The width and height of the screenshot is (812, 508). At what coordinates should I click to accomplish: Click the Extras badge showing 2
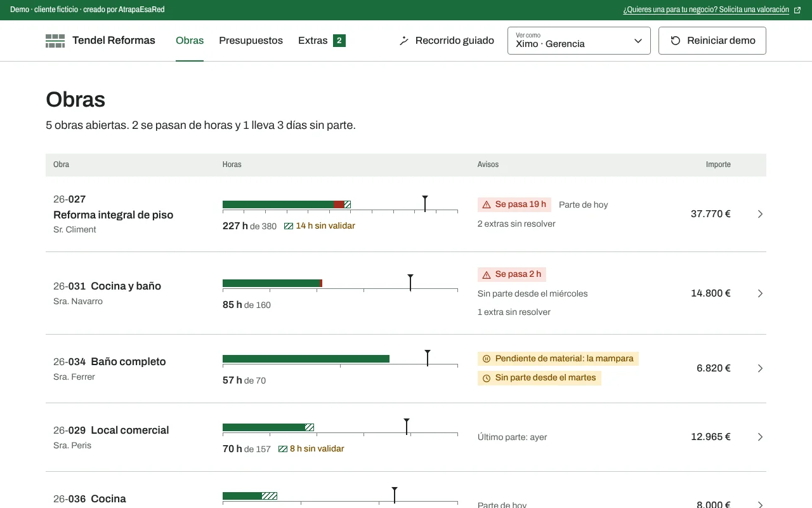[x=339, y=41]
